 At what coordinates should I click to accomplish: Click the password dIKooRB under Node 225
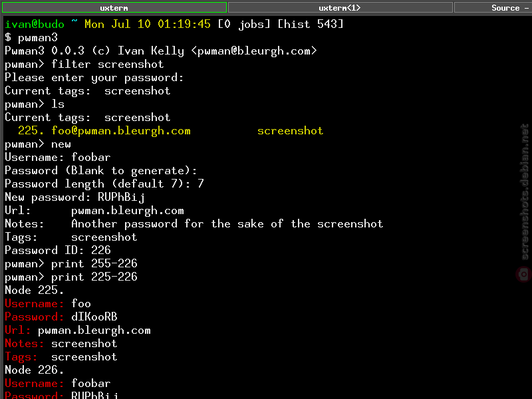[94, 317]
